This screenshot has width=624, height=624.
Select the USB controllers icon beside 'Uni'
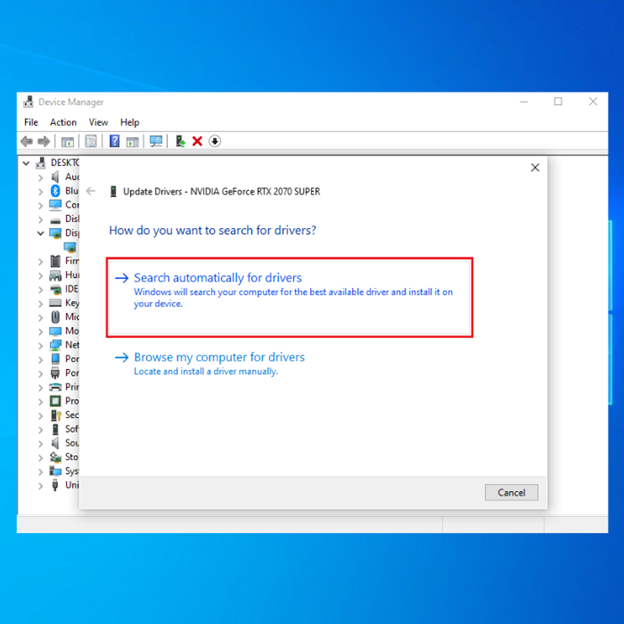point(55,485)
